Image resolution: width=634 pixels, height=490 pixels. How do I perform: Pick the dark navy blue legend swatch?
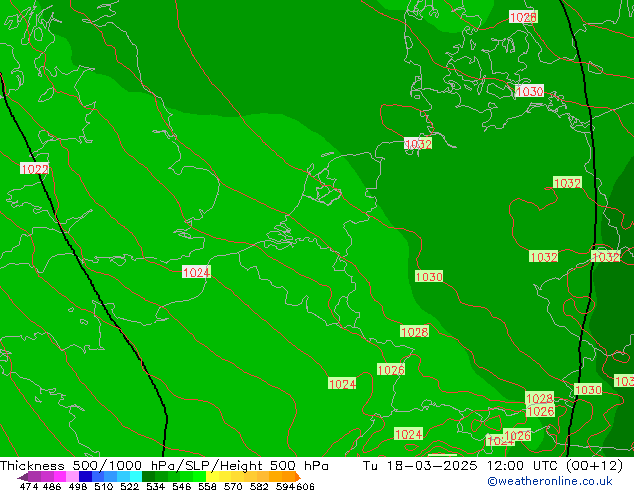(85, 477)
